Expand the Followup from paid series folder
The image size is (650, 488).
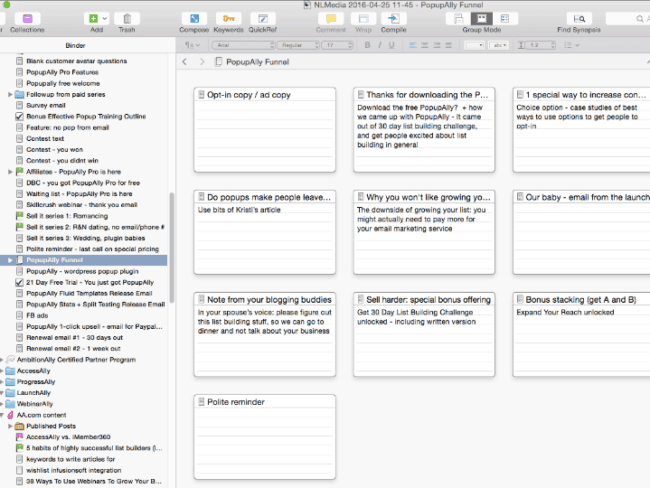[10, 94]
